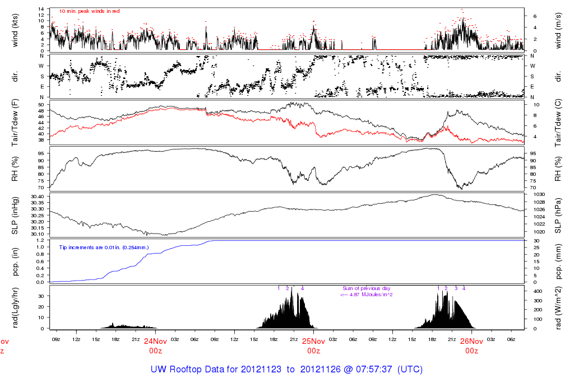Screen dimensions: 574x392
Task: Select the "wind (kts)" axis label
Action: pos(15,30)
